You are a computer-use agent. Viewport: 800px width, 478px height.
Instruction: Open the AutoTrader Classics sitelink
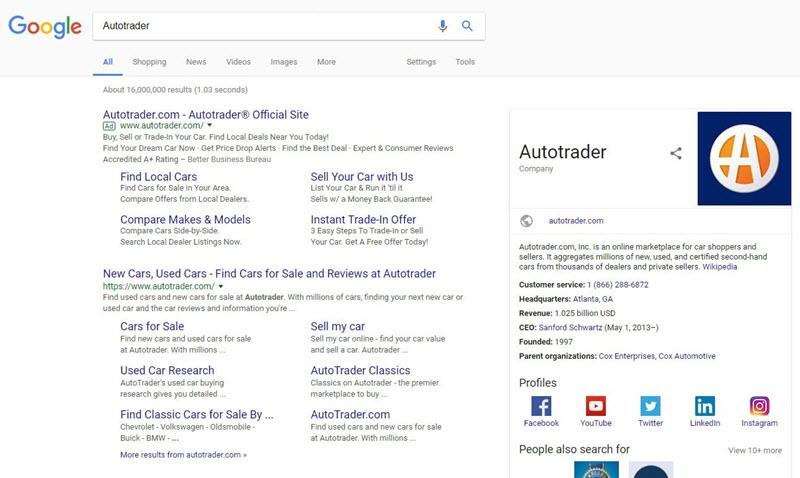360,370
